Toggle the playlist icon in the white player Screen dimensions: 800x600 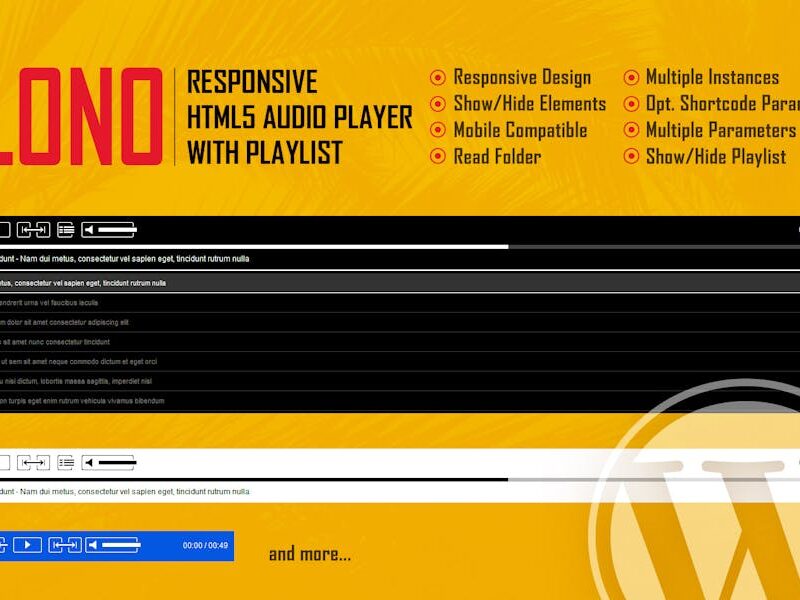[x=66, y=463]
